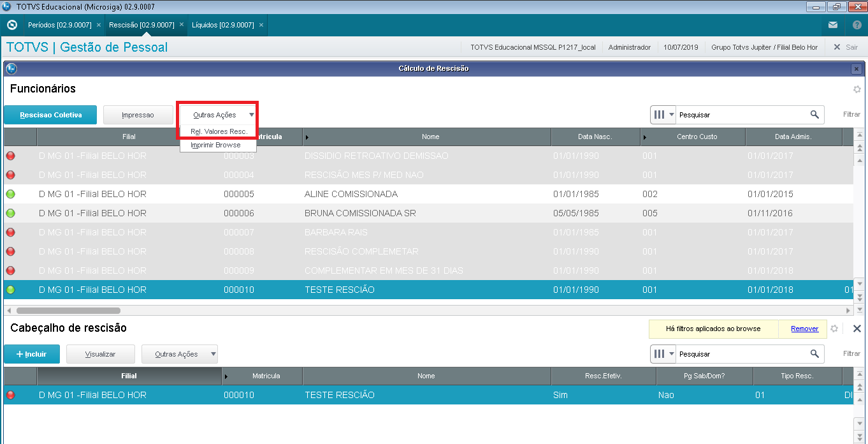Click the Rescisao Coletiva button
868x444 pixels.
tap(51, 115)
